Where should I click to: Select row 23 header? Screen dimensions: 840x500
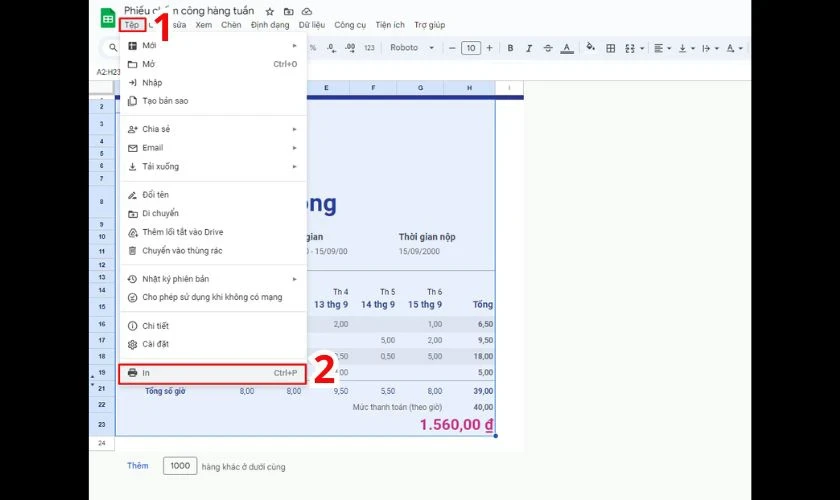(102, 424)
